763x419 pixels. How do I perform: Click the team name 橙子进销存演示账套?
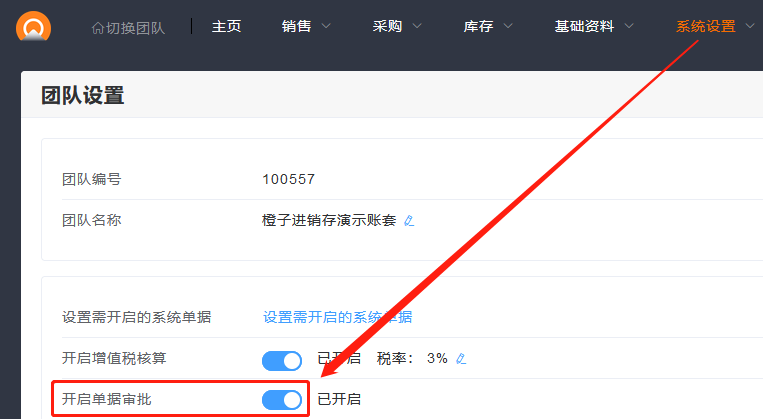pos(328,220)
